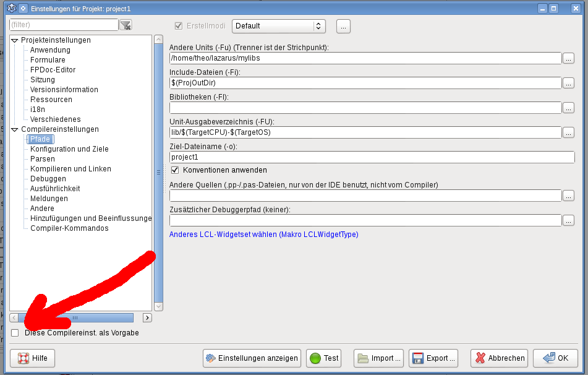Browse for Unit-Ausgabeverzeichnis directory

click(x=568, y=132)
